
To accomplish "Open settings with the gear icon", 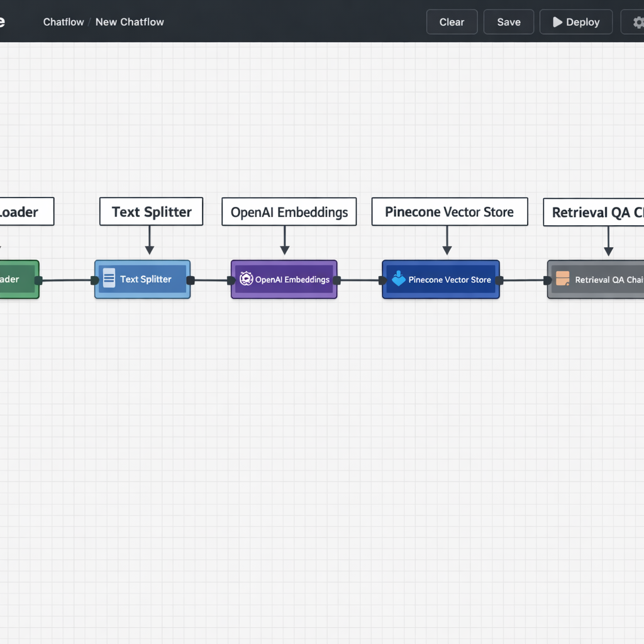I will click(x=638, y=23).
